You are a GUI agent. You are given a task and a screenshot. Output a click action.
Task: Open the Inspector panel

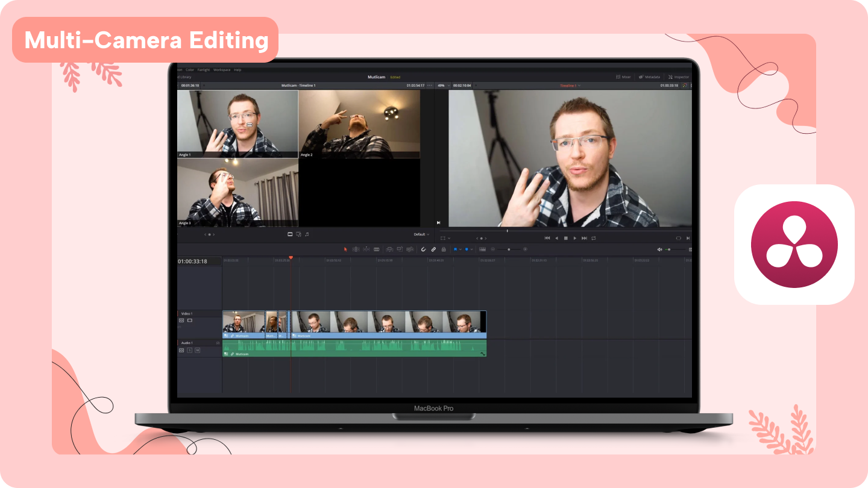tap(678, 77)
